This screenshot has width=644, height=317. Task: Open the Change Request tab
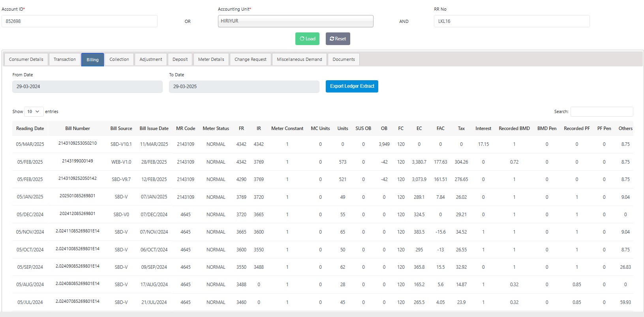250,59
